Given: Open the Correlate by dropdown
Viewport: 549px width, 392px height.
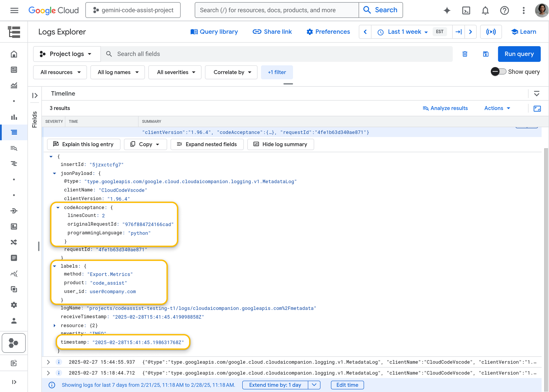Looking at the screenshot, I should [231, 72].
